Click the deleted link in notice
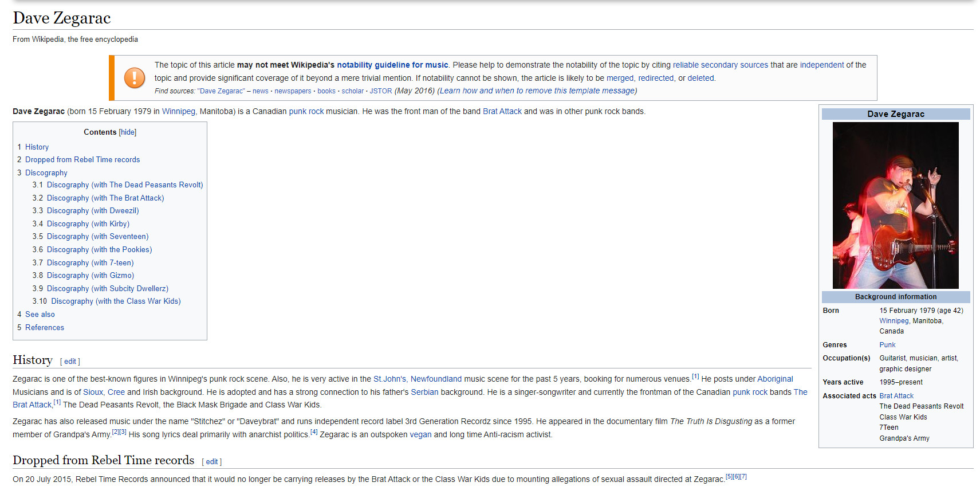 (700, 79)
